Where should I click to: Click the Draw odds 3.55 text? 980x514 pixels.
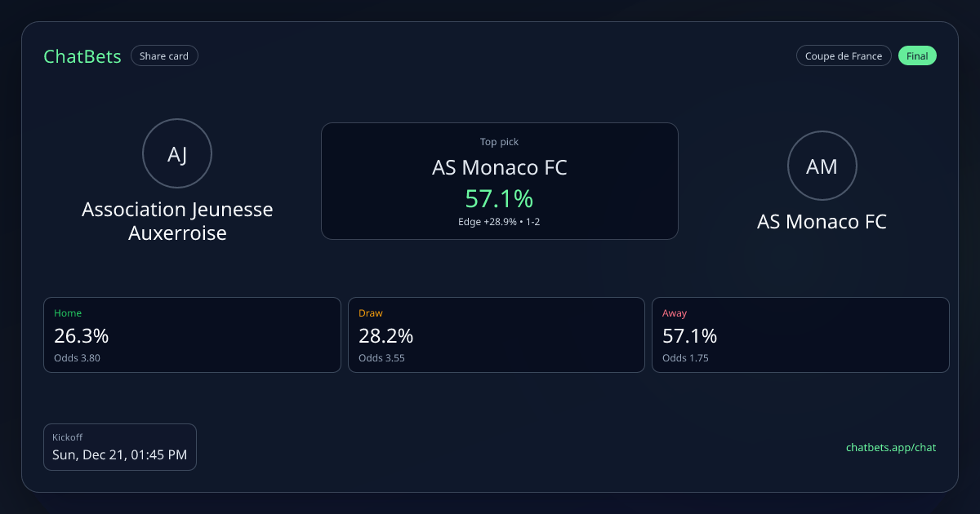[381, 358]
